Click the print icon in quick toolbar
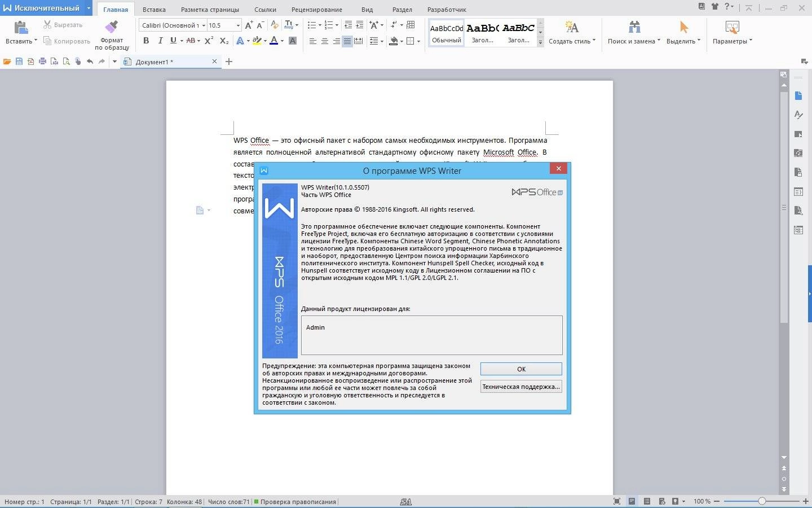 (42, 62)
